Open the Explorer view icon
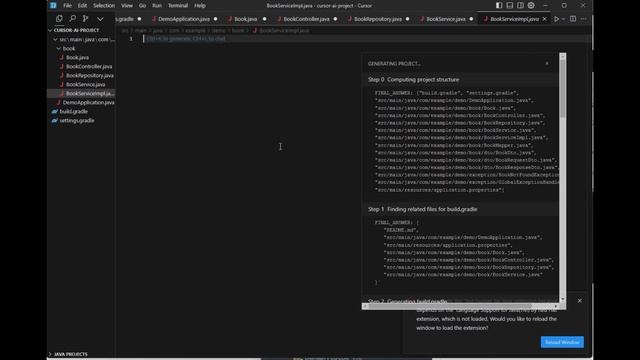The width and height of the screenshot is (640, 360). click(59, 19)
